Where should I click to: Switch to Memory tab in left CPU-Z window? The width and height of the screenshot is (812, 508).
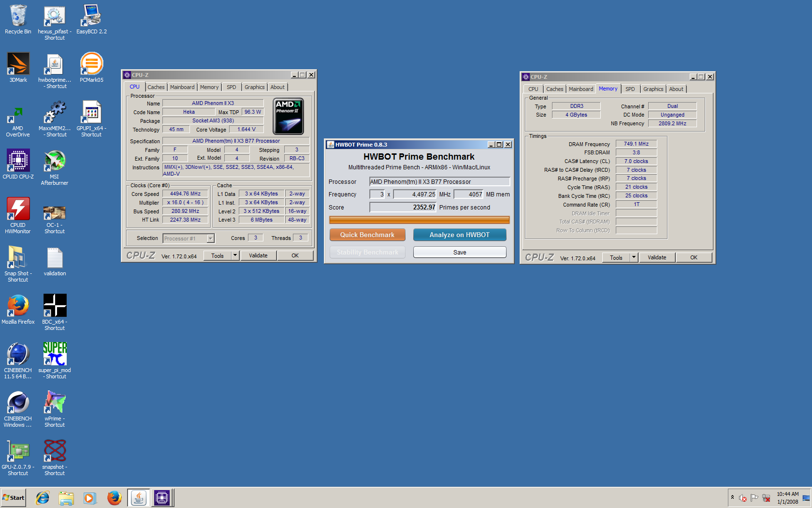(x=209, y=87)
